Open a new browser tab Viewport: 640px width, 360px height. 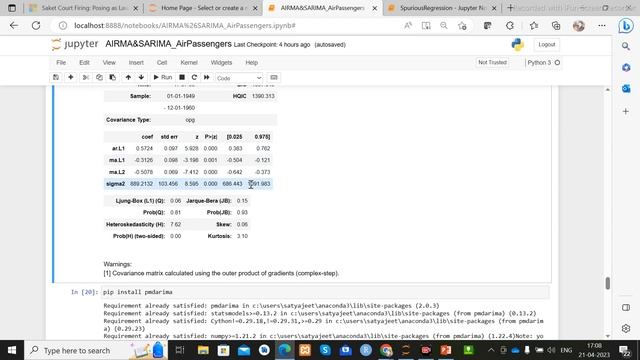coord(510,8)
